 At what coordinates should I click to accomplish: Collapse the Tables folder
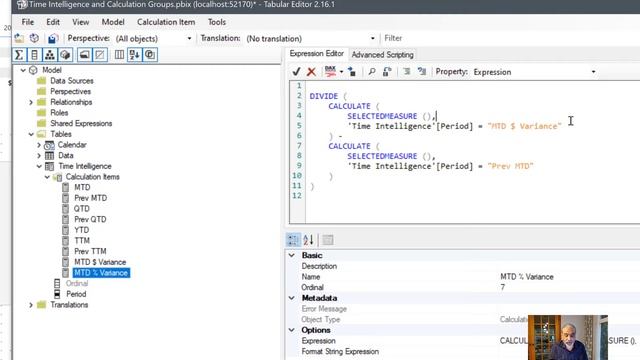click(31, 134)
